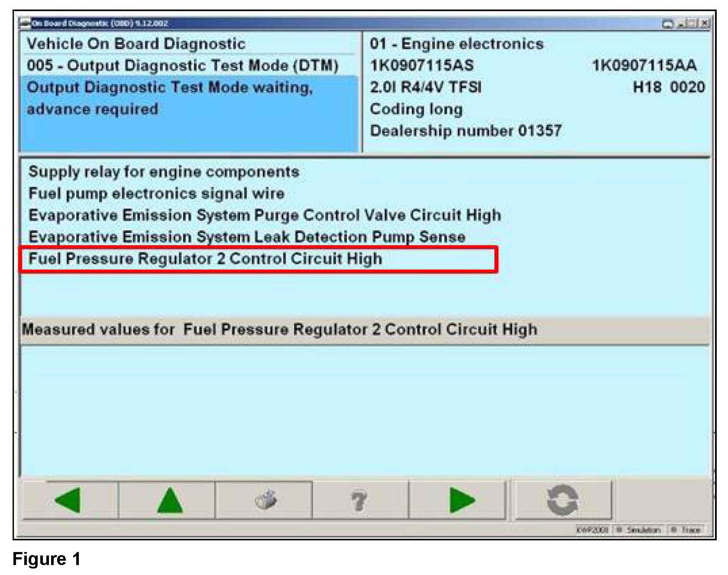
Task: Click the title bar application icon
Action: tap(25, 23)
